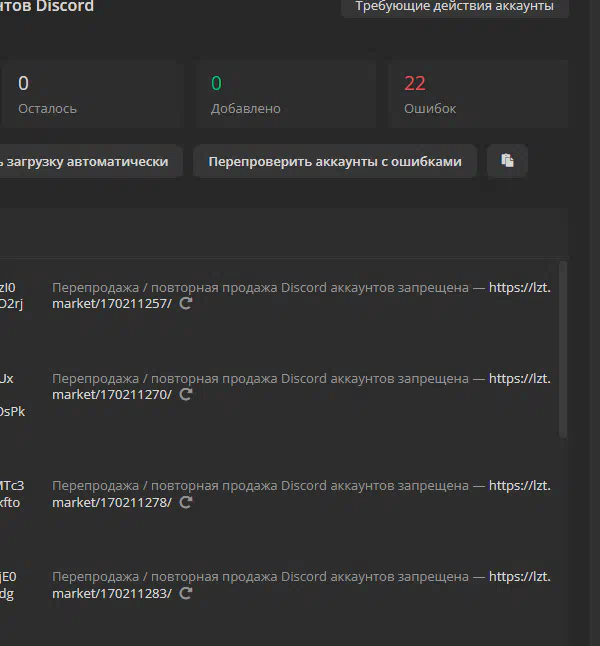Open link lzt.market/170211270/
The width and height of the screenshot is (600, 646).
click(x=112, y=395)
